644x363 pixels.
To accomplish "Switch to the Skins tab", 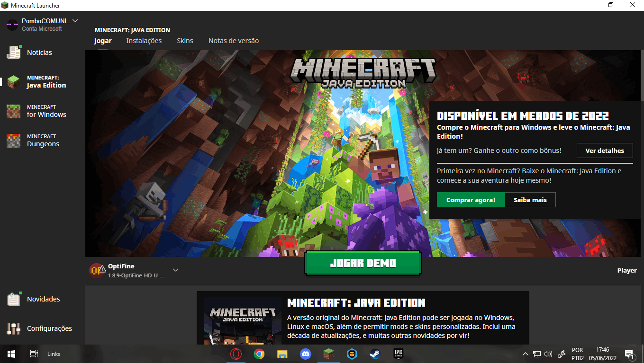I will (185, 41).
